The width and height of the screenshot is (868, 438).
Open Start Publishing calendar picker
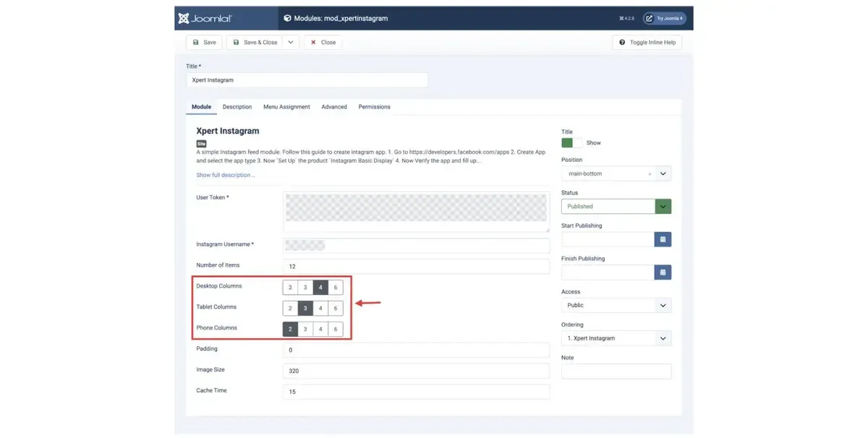point(663,239)
